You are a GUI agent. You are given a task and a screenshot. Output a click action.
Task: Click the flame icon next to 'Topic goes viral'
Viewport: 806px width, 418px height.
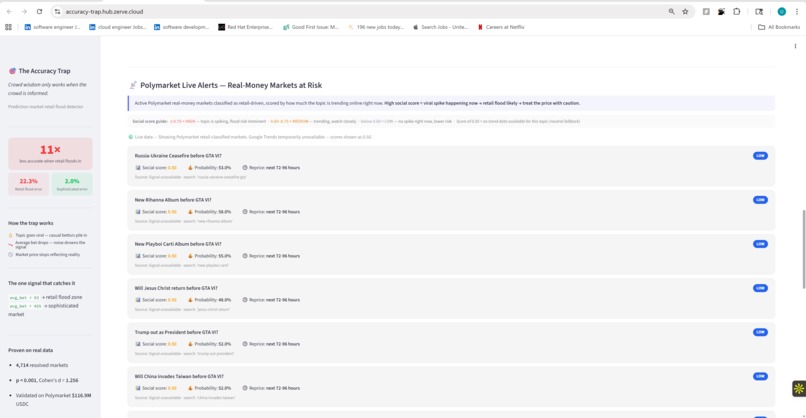[10, 235]
